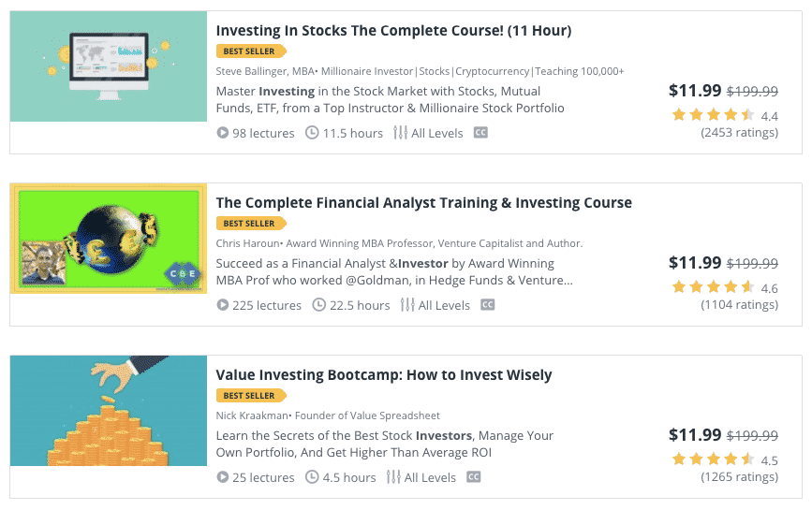Image resolution: width=812 pixels, height=510 pixels.
Task: Click the (1104 ratings) text
Action: pyautogui.click(x=740, y=305)
